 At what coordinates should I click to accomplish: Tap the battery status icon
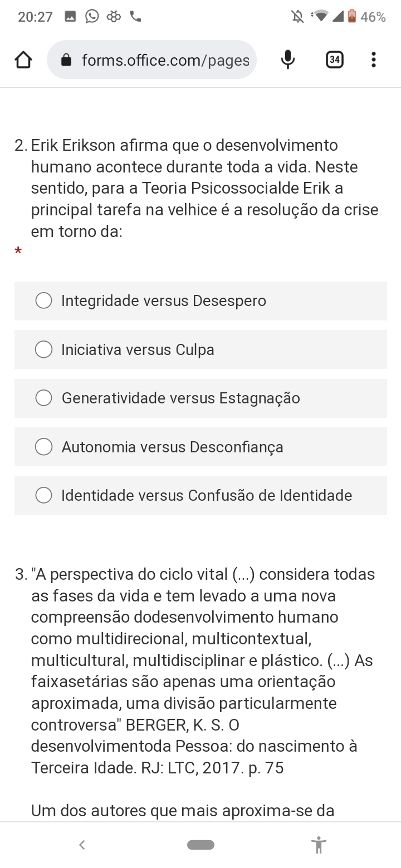352,17
